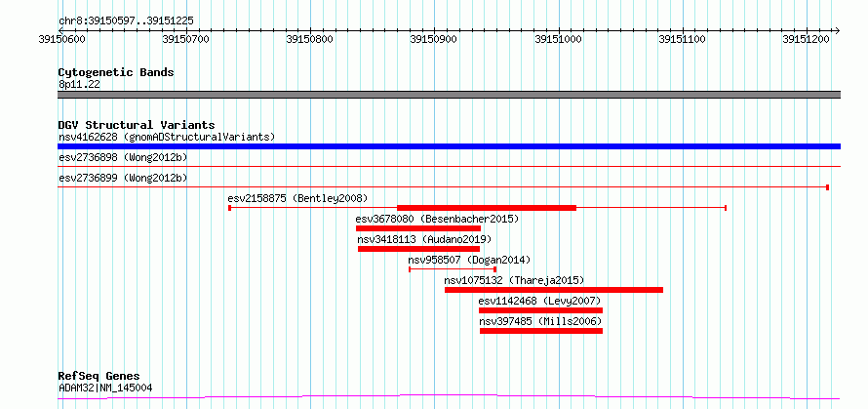Open the Cytogenetic Bands track title
Image resolution: width=868 pixels, height=409 pixels.
coord(116,72)
